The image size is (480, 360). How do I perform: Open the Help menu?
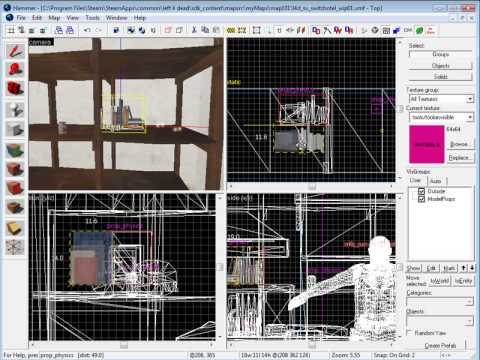click(x=139, y=18)
